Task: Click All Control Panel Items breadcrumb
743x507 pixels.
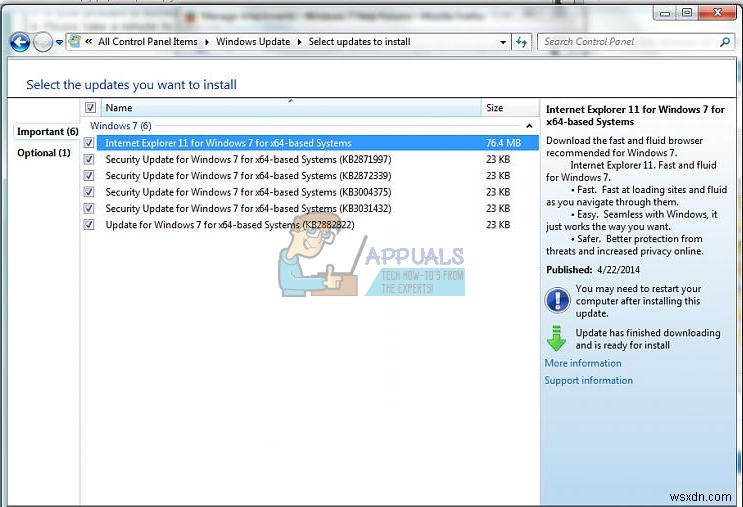Action: [148, 42]
